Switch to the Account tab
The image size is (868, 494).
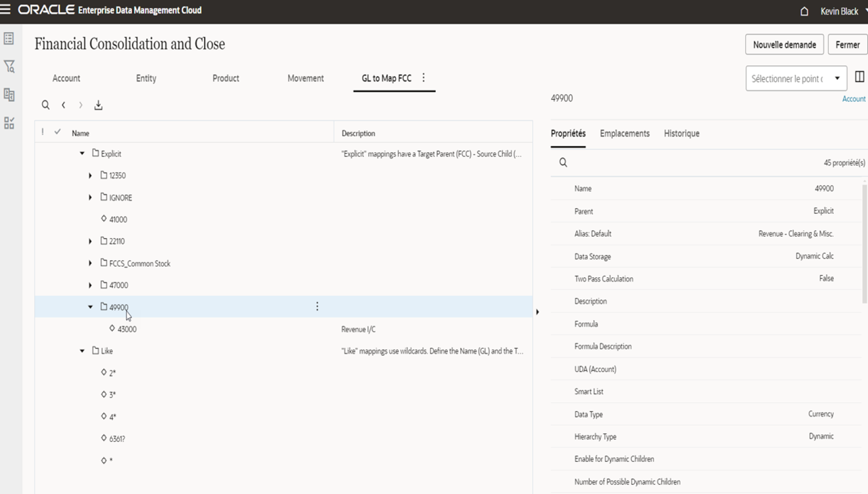(x=66, y=78)
